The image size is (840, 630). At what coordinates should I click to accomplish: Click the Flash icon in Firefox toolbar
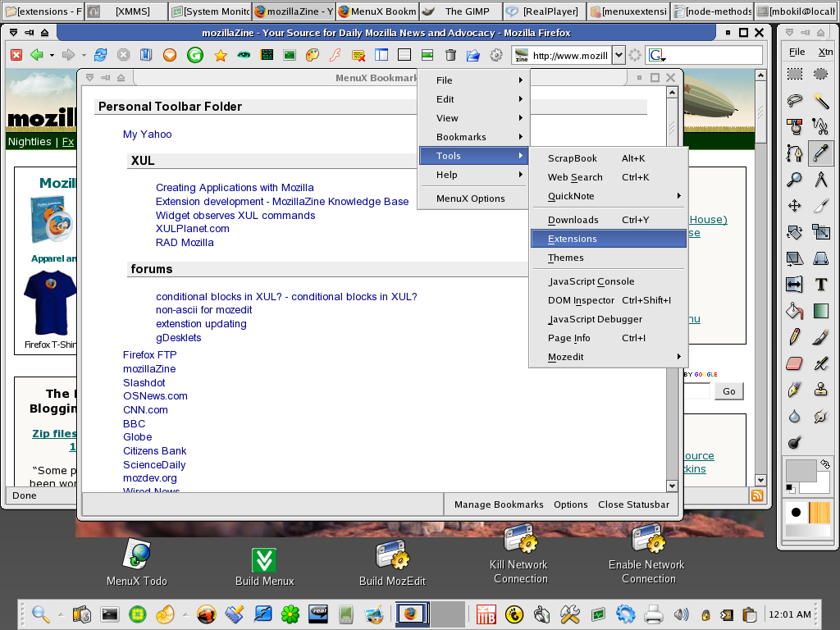tap(336, 55)
